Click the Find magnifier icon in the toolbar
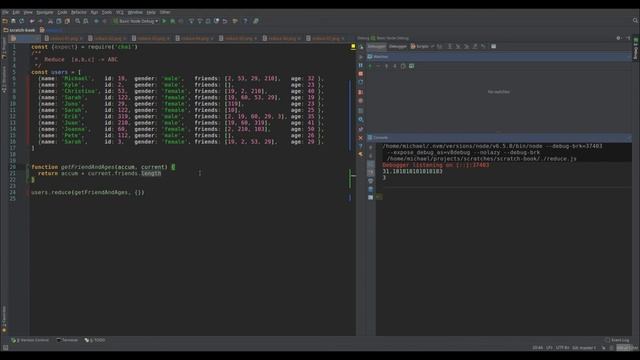The height and width of the screenshot is (360, 640). pyautogui.click(x=77, y=21)
